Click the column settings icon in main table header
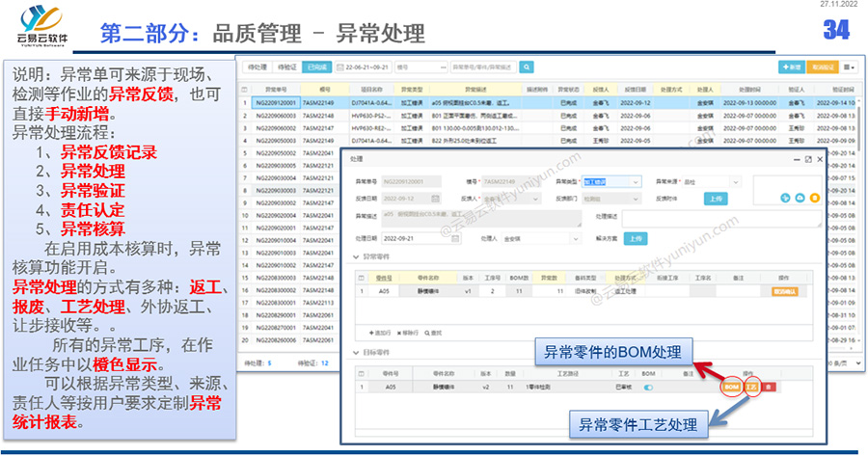 [x=244, y=89]
